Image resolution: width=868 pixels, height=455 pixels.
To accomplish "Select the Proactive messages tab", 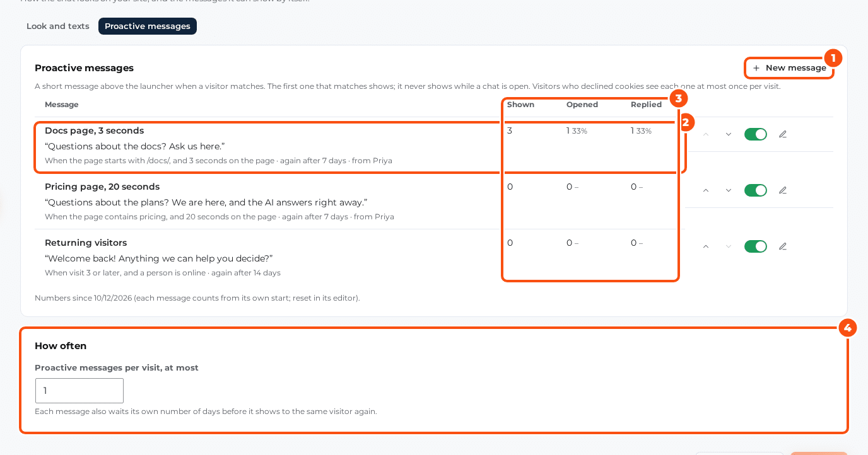I will click(148, 26).
